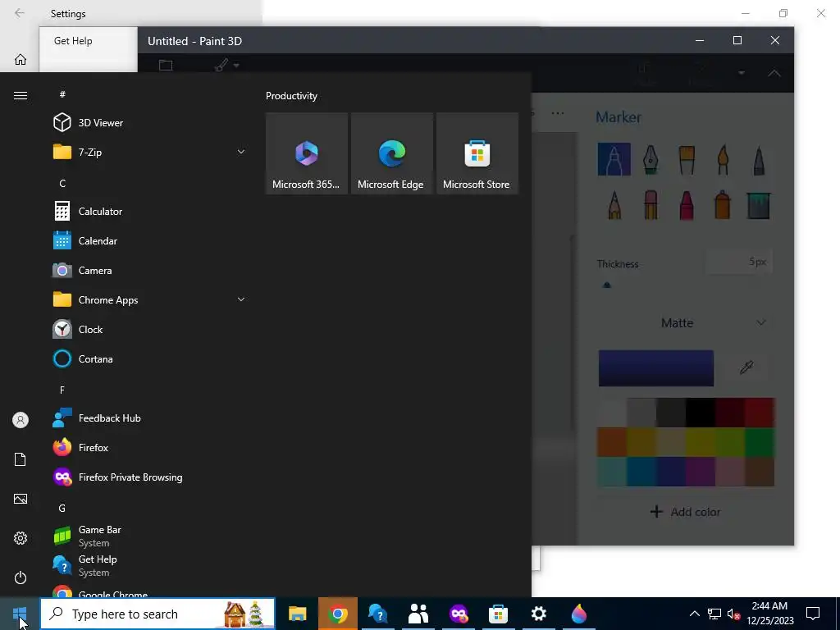Open the Brushes dropdown in Paint 3D toolbar
The height and width of the screenshot is (630, 840).
click(226, 66)
